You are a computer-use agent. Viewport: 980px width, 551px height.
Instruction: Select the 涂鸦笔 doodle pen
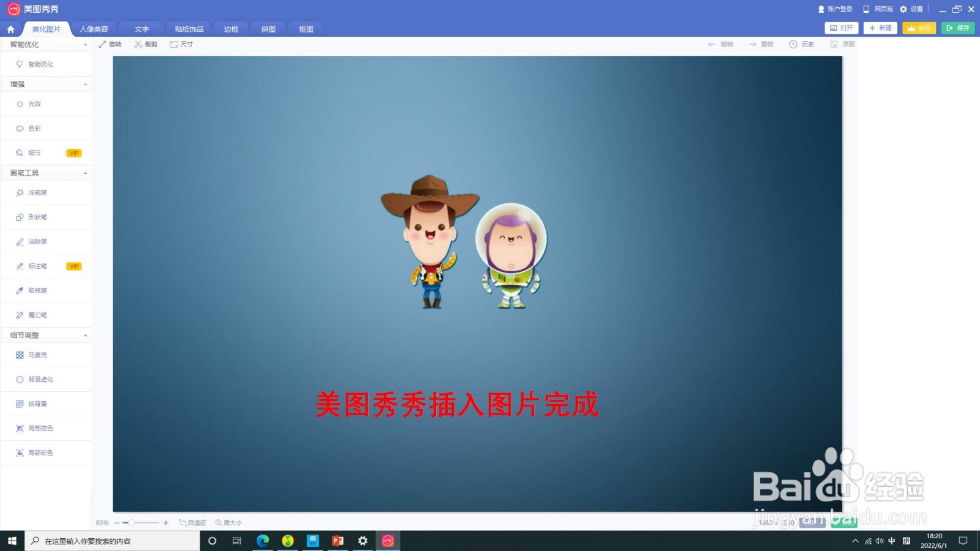point(47,193)
